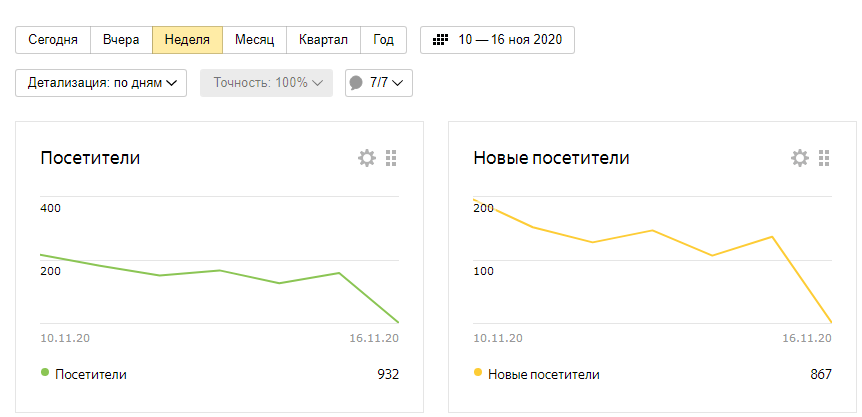Toggle yellow Новые посетители legend dot

[477, 373]
